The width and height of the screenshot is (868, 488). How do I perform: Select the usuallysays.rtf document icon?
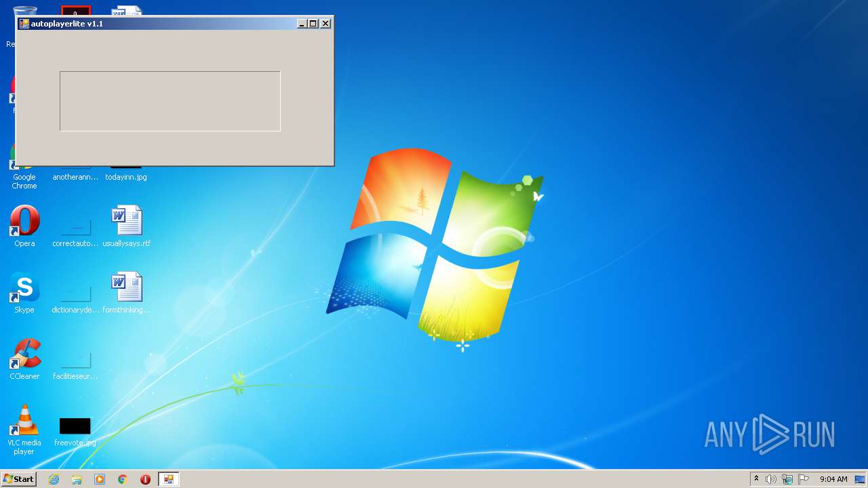127,226
